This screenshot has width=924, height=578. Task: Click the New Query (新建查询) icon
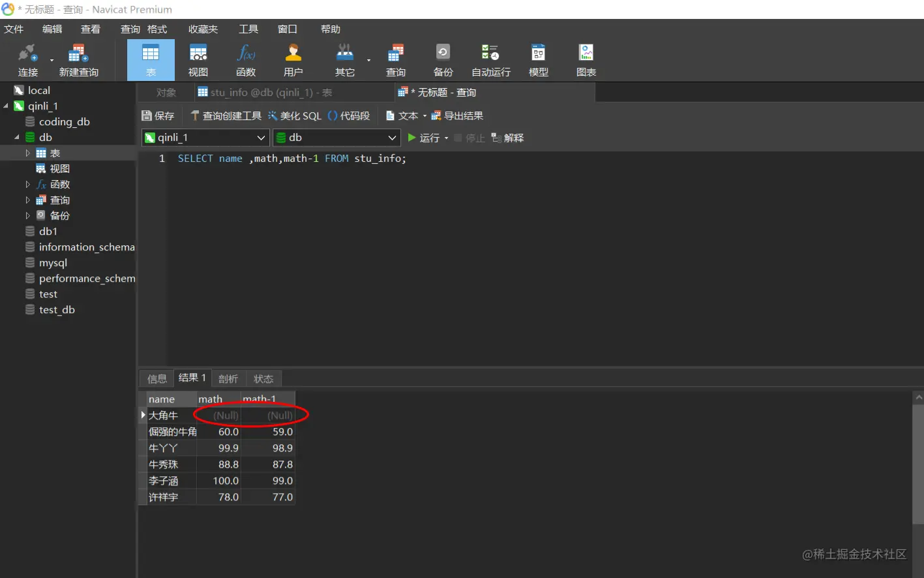pos(78,60)
